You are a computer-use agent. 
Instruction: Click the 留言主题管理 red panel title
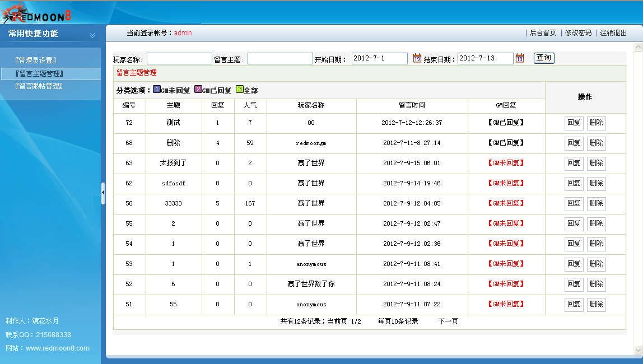(x=137, y=73)
